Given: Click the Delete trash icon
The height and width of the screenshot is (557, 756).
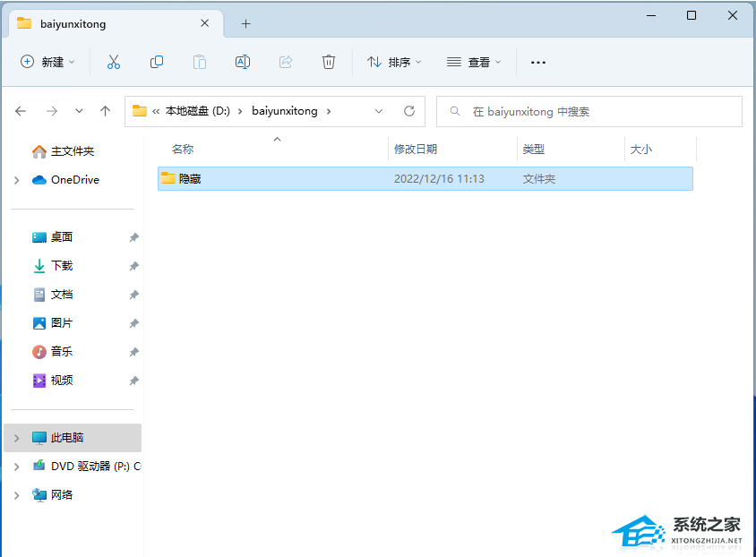Looking at the screenshot, I should pyautogui.click(x=329, y=62).
